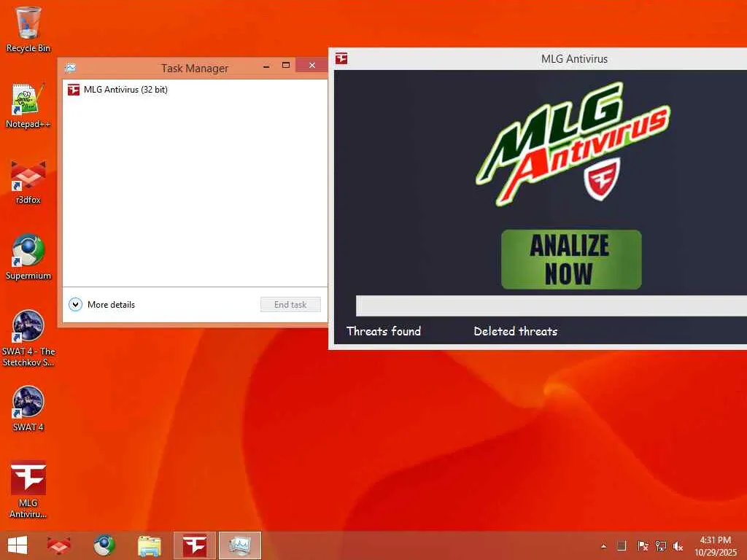This screenshot has width=747, height=560.
Task: Click the ANALIZE NOW button
Action: pyautogui.click(x=571, y=260)
